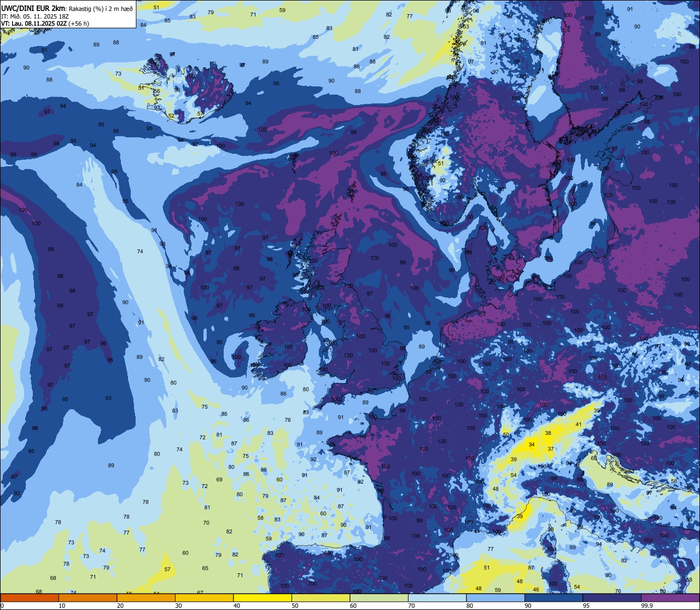This screenshot has width=700, height=610.
Task: Select the bright yellow 40–50 legend swatch
Action: (x=262, y=597)
